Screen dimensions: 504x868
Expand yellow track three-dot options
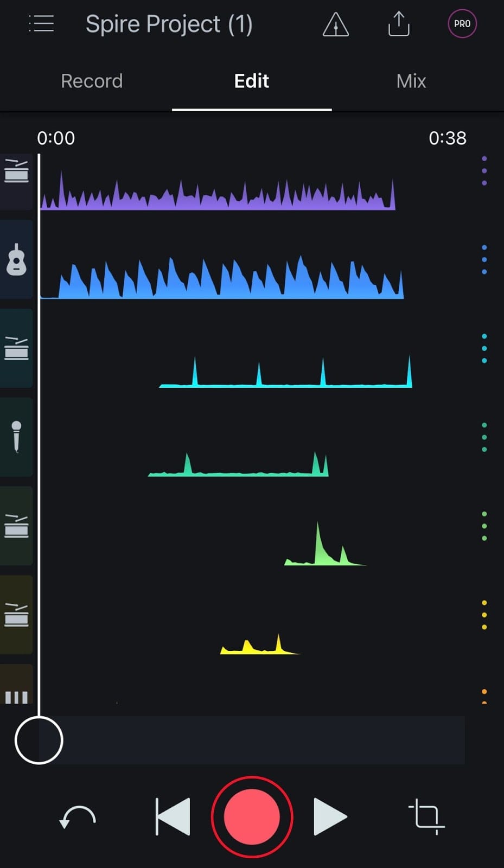[x=484, y=615]
